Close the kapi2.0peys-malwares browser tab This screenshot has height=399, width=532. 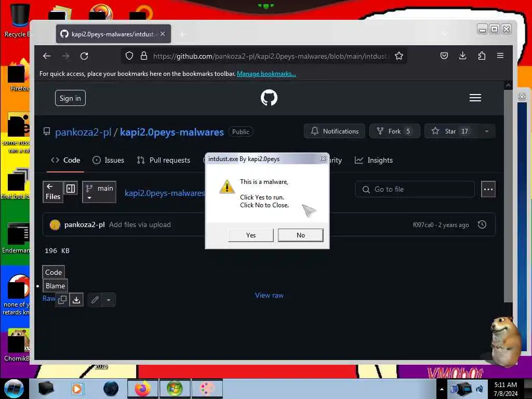coord(163,34)
